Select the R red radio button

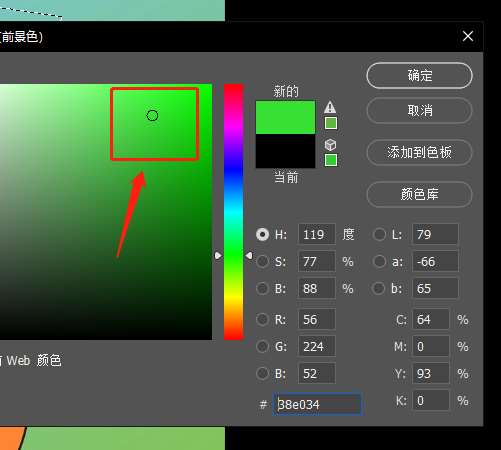(263, 319)
